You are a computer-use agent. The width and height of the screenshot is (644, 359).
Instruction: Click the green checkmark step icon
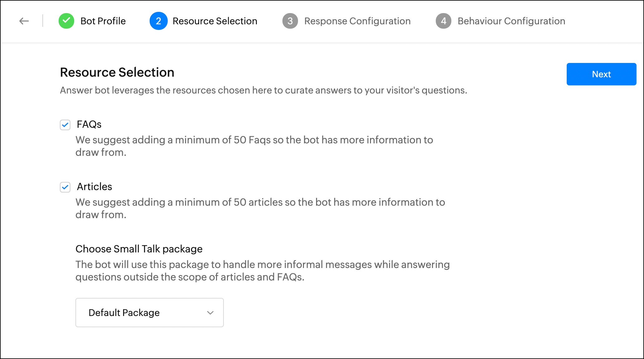pos(66,21)
